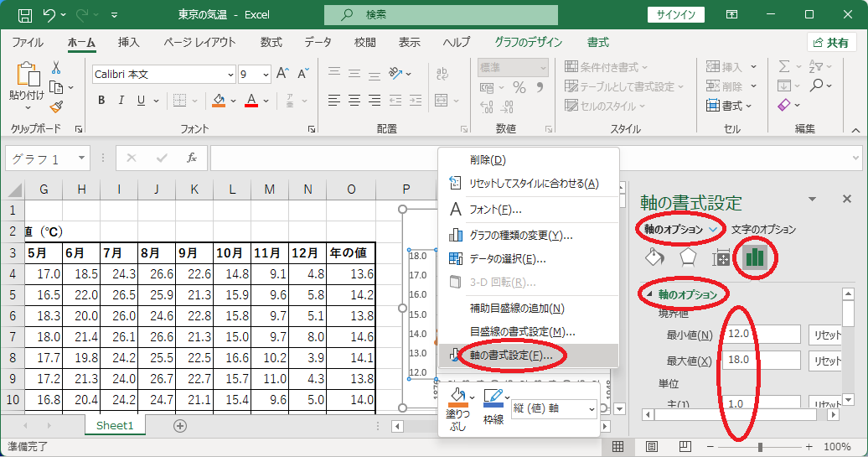
Task: Switch to the 数式 ribbon tab
Action: point(271,42)
